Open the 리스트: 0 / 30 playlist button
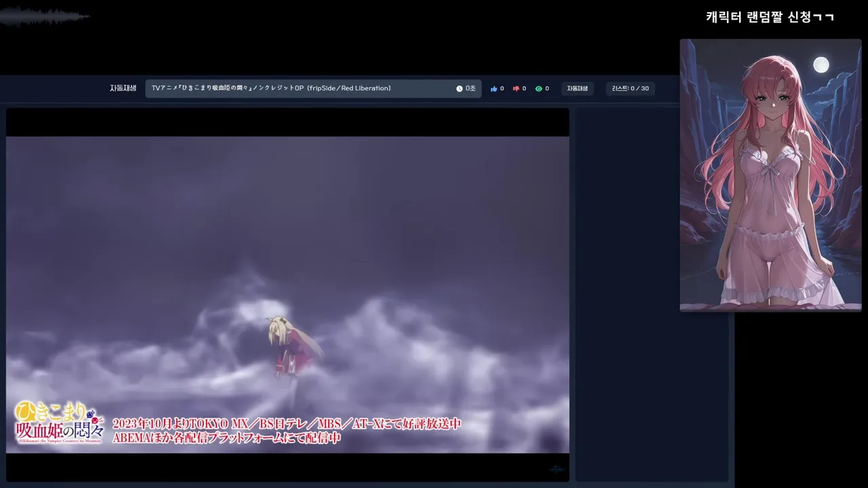 tap(630, 89)
